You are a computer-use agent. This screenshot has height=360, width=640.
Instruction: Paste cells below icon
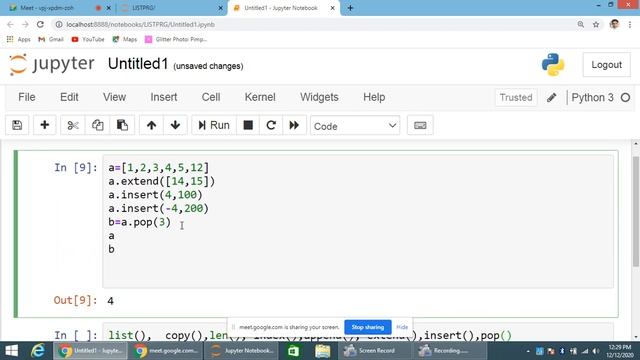[122, 125]
